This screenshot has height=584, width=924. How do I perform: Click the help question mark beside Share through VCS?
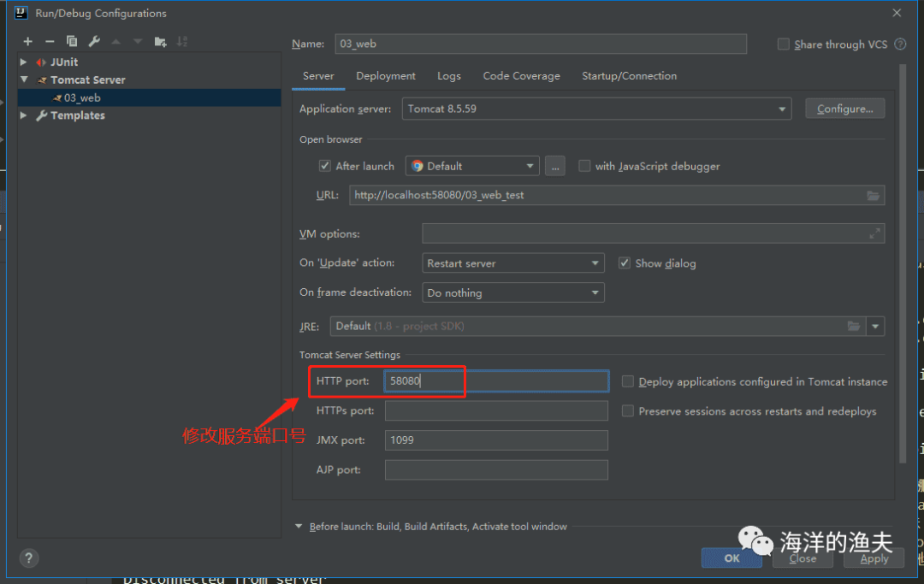900,44
